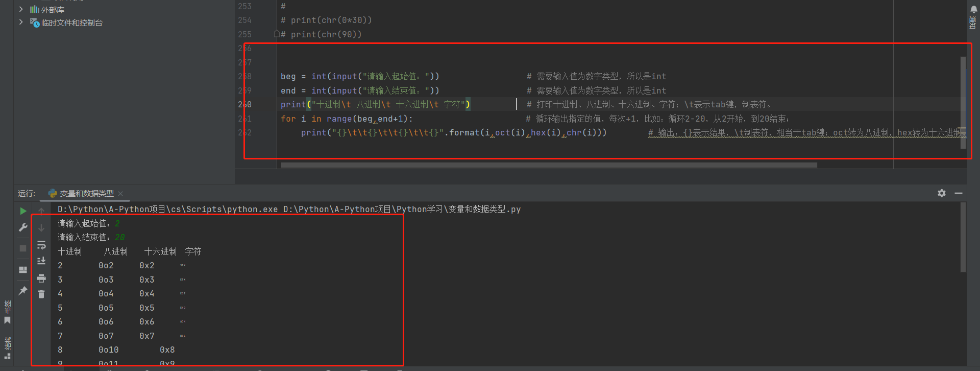Click the '0o10' value in console output

coord(109,350)
